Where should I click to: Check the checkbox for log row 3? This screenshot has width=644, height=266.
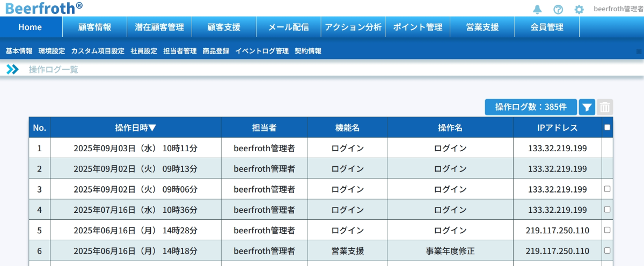click(x=607, y=189)
